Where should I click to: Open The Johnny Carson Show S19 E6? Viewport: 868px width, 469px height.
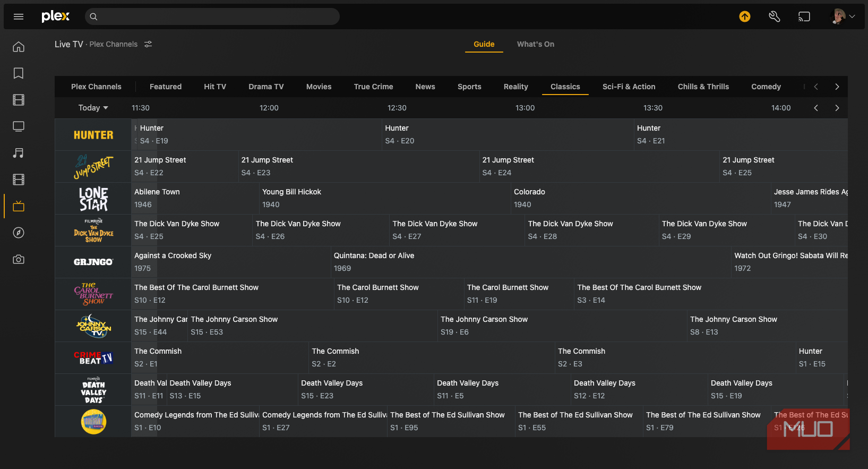[x=562, y=326]
